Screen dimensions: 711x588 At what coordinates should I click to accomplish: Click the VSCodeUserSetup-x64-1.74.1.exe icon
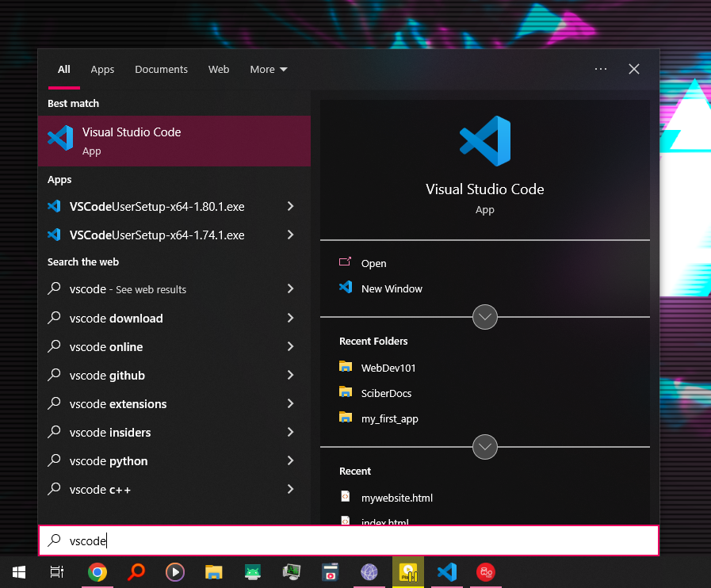pos(55,235)
